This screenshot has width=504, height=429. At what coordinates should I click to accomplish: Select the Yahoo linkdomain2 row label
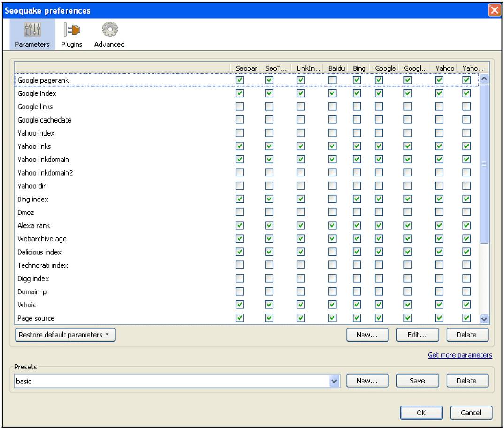(45, 173)
